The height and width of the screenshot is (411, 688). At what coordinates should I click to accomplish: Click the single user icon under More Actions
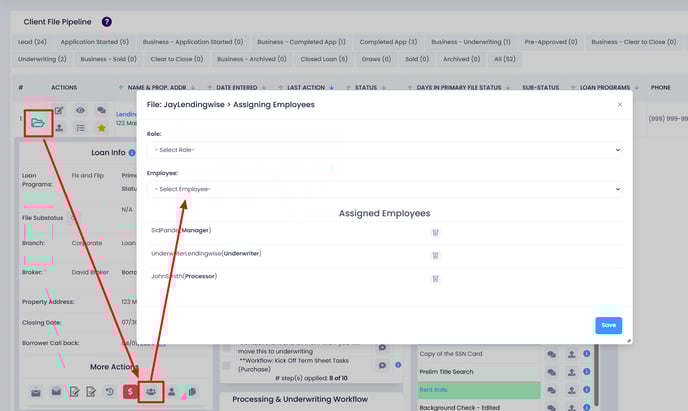click(172, 392)
